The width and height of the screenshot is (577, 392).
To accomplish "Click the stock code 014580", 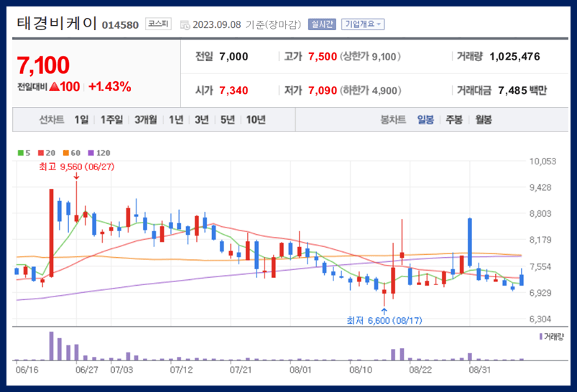I will [x=120, y=25].
